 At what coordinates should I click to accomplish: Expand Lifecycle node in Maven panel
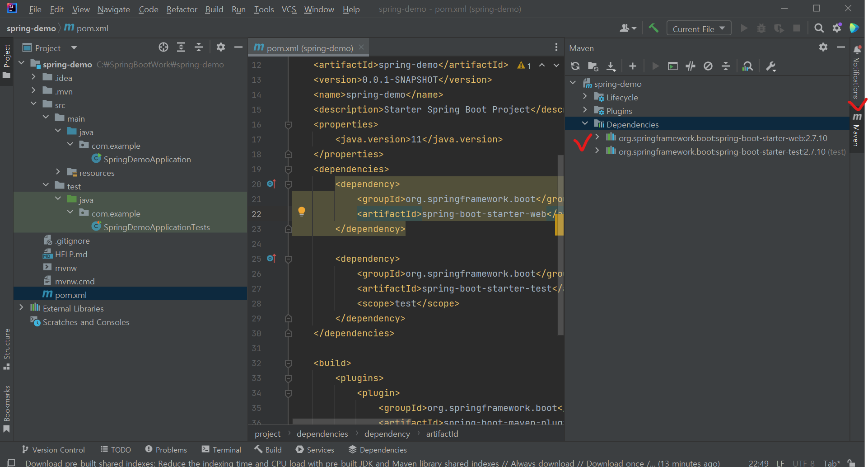[x=585, y=96]
